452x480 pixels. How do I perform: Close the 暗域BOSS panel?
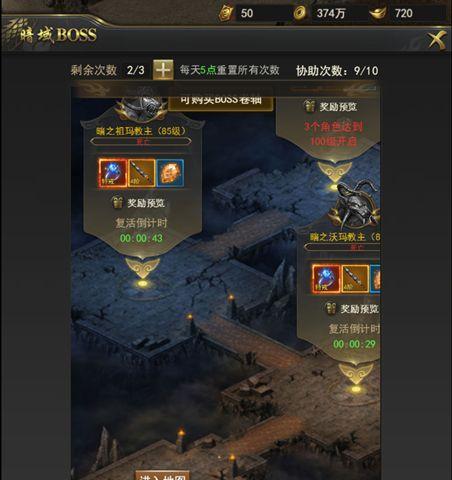tap(437, 40)
